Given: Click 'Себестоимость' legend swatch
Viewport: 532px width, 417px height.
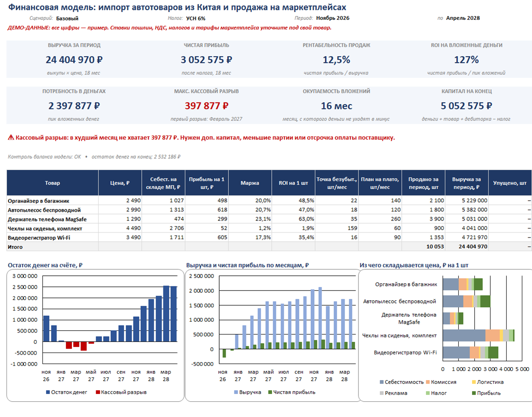Looking at the screenshot, I should pos(382,382).
